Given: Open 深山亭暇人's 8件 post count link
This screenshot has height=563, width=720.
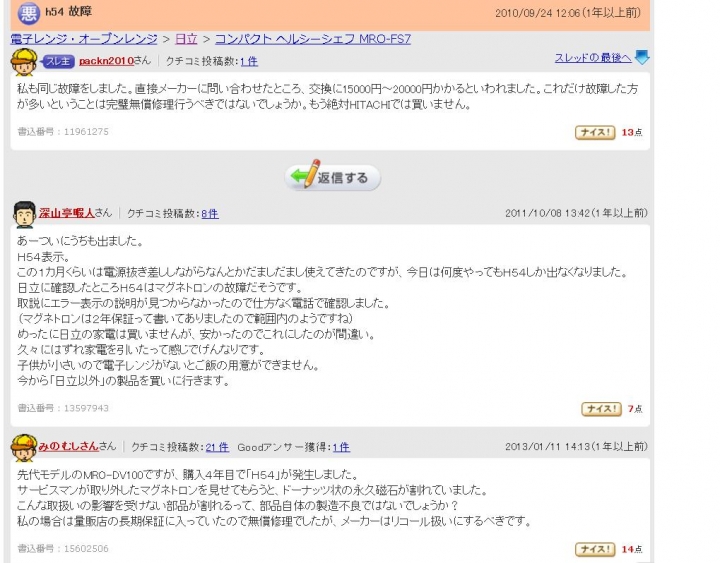Looking at the screenshot, I should pyautogui.click(x=210, y=214).
